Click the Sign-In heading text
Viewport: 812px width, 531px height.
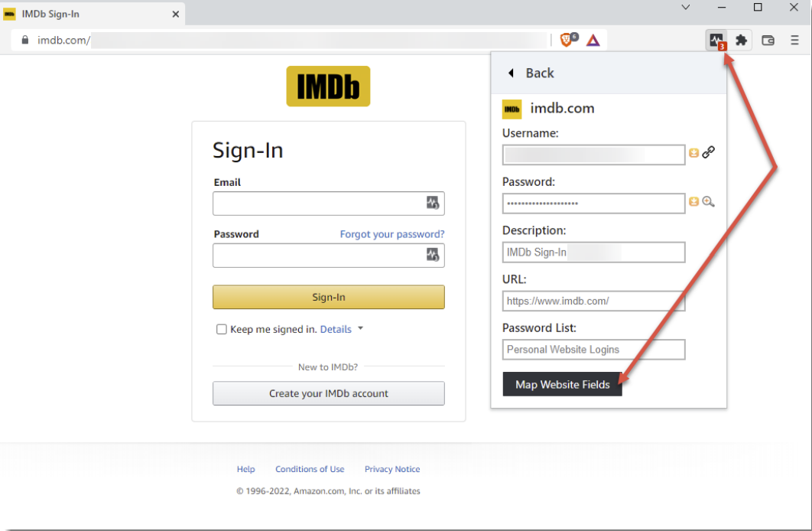coord(248,151)
